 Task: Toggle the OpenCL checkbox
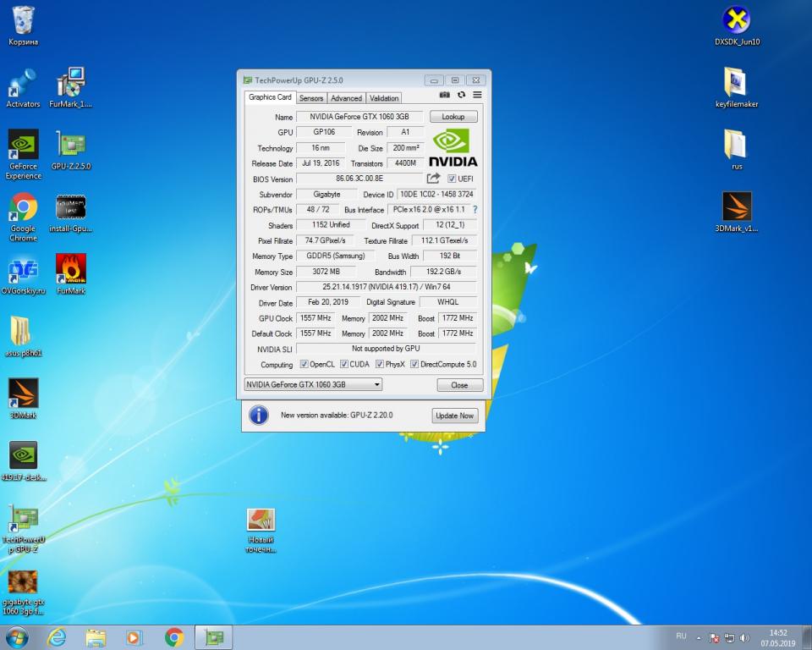click(x=304, y=365)
